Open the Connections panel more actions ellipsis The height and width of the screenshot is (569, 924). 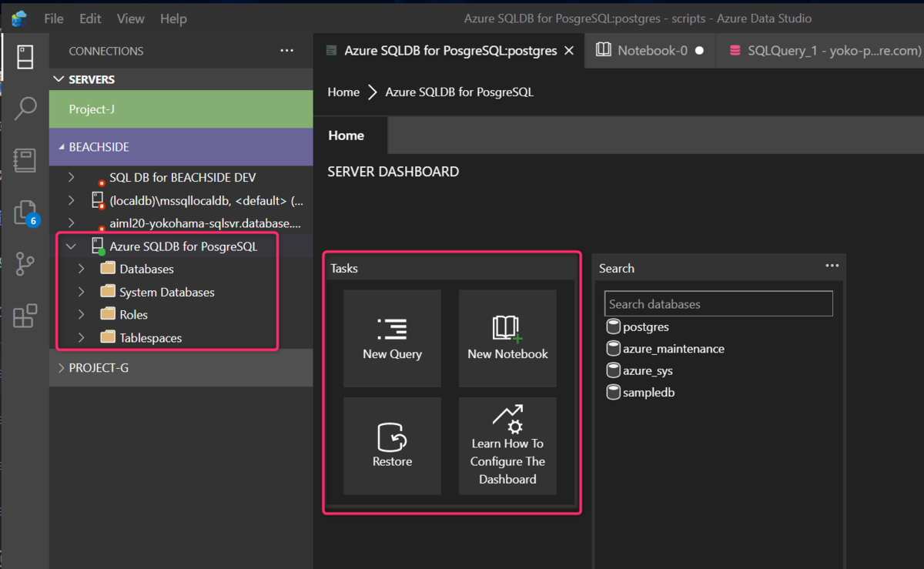[x=286, y=51]
